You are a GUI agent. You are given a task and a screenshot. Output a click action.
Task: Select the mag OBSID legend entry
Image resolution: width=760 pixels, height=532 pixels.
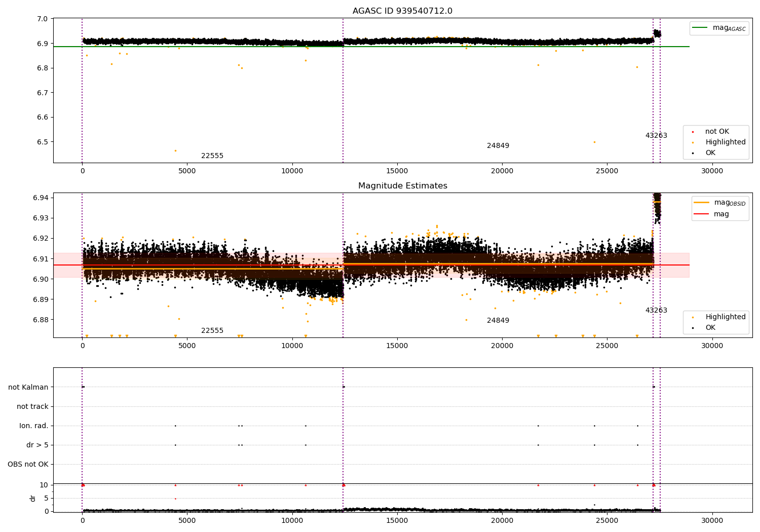click(x=720, y=203)
